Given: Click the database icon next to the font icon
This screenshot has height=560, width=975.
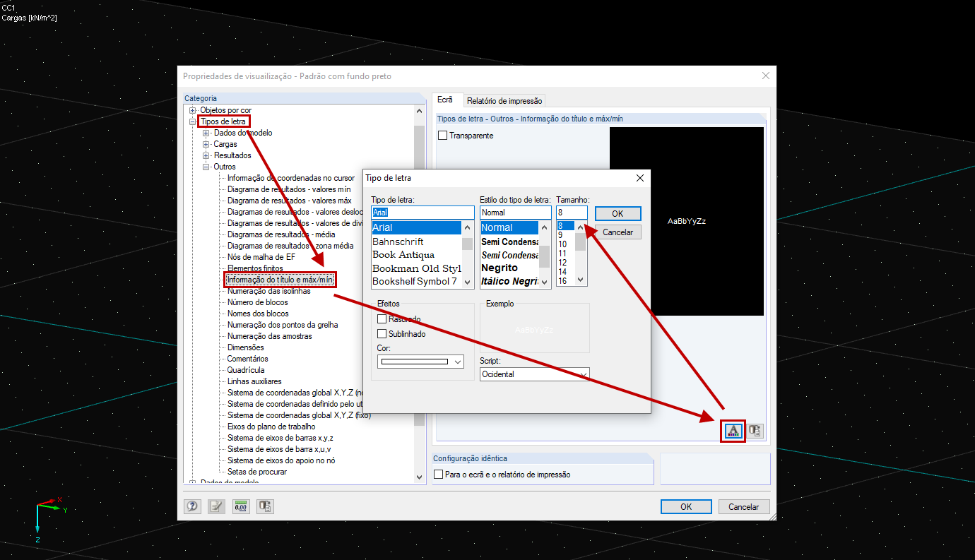Looking at the screenshot, I should [x=755, y=431].
